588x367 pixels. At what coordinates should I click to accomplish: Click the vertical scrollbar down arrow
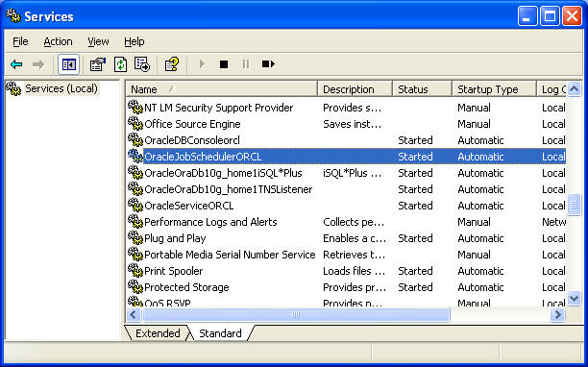click(574, 299)
